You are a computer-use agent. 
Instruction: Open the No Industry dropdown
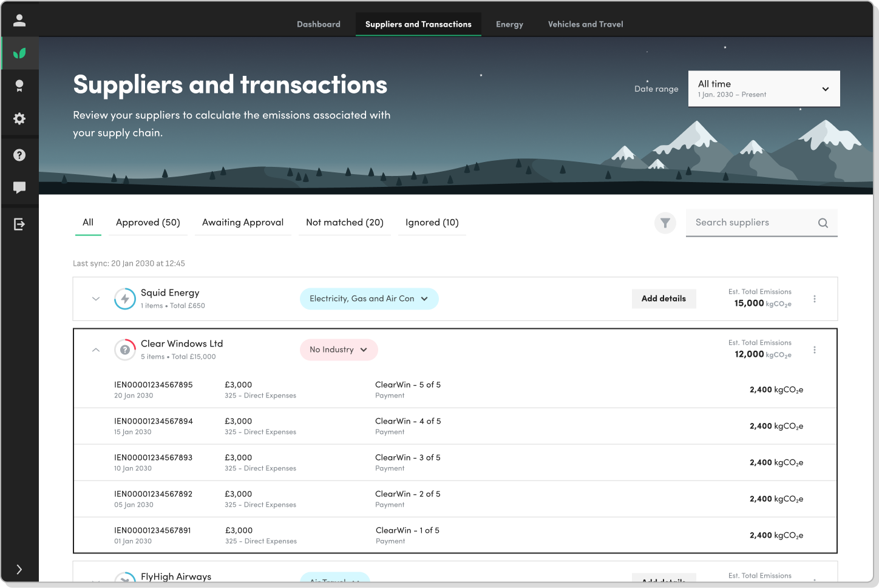pyautogui.click(x=339, y=350)
